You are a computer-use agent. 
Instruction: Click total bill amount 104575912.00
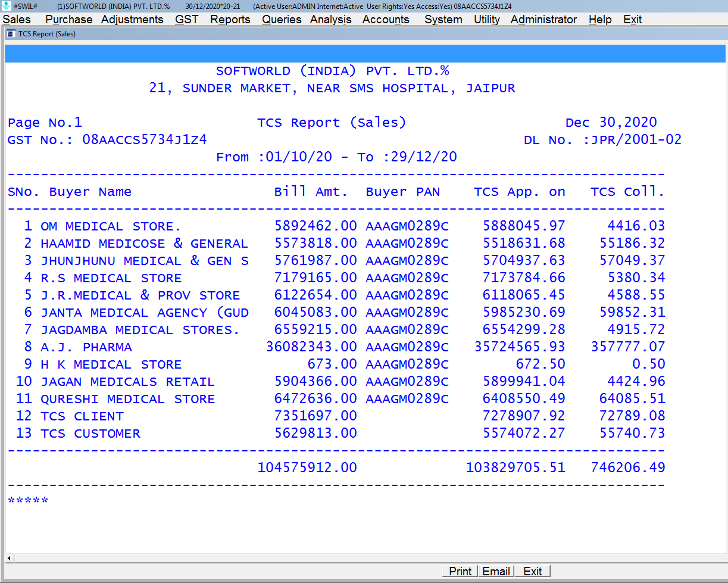pyautogui.click(x=307, y=468)
